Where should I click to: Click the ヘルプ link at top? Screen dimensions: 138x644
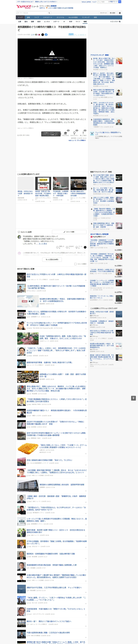[x=94, y=2]
